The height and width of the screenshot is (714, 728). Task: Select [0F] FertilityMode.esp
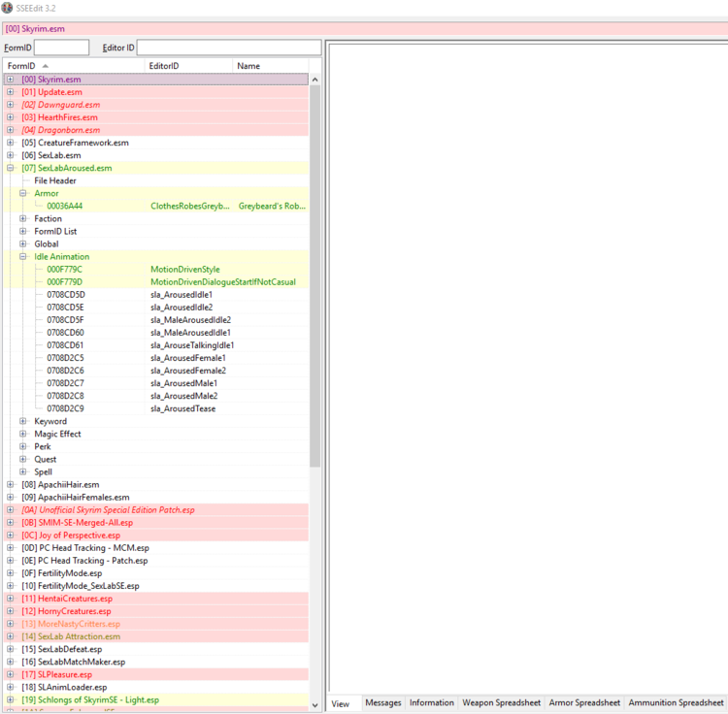156,573
